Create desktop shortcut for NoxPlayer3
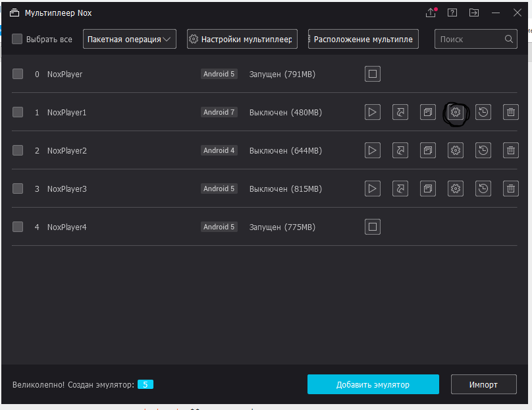The image size is (532, 410). click(400, 189)
